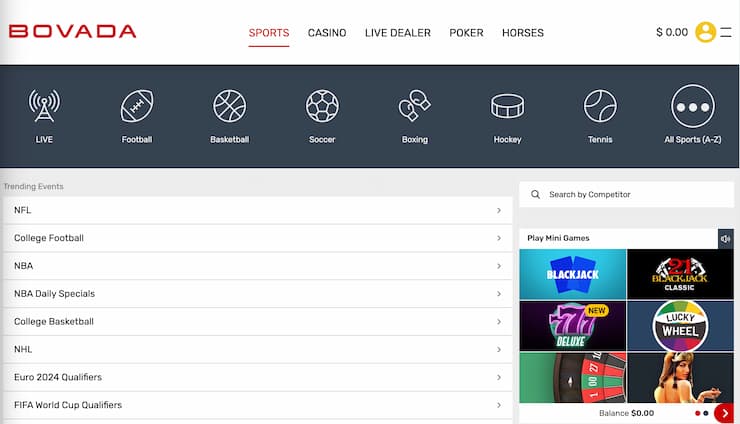
Task: Expand the College Football row chevron
Action: click(x=499, y=238)
